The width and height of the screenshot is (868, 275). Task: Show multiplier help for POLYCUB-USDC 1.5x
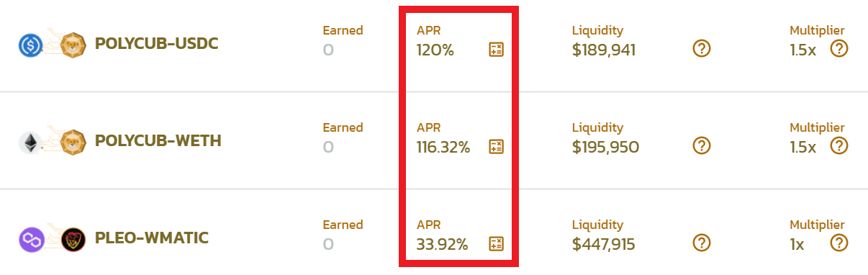(839, 48)
